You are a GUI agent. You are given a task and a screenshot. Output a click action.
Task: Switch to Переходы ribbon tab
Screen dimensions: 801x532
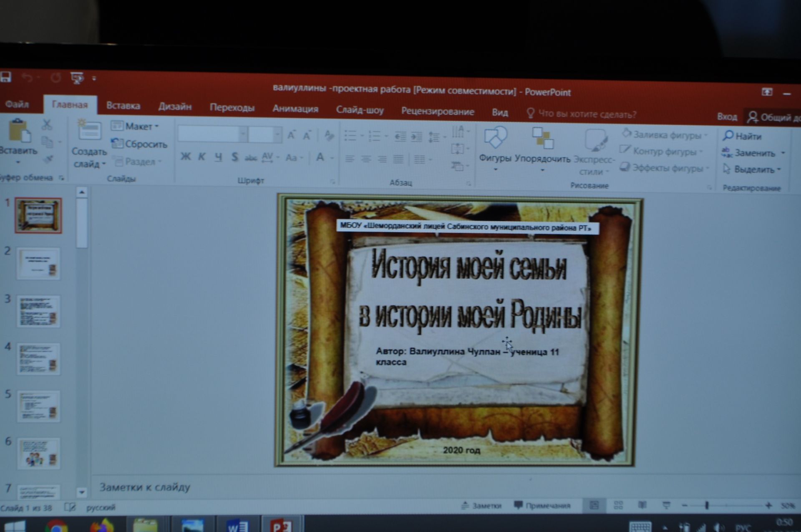pyautogui.click(x=232, y=108)
